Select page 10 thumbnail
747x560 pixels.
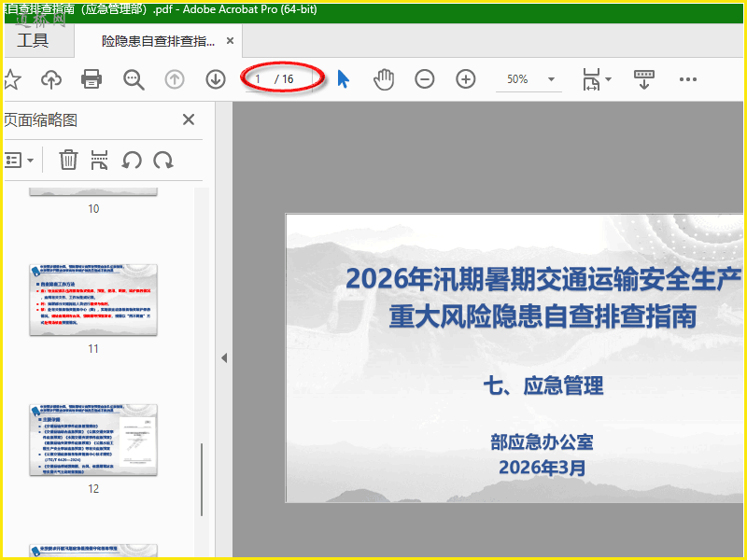coord(93,191)
